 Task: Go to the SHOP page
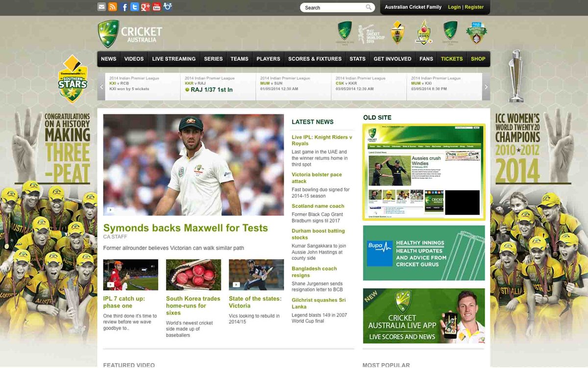pyautogui.click(x=478, y=59)
